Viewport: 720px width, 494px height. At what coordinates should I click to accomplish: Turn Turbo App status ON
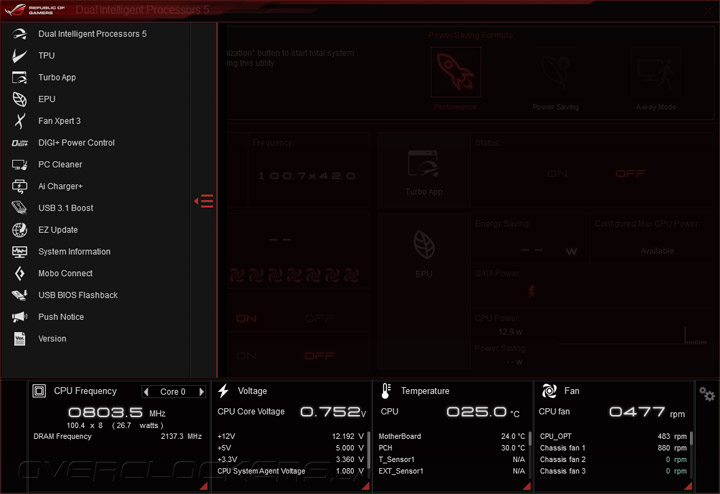click(557, 174)
